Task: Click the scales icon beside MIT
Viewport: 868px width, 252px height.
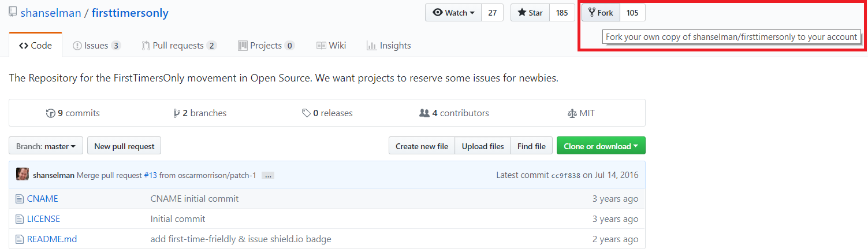Action: [x=572, y=114]
